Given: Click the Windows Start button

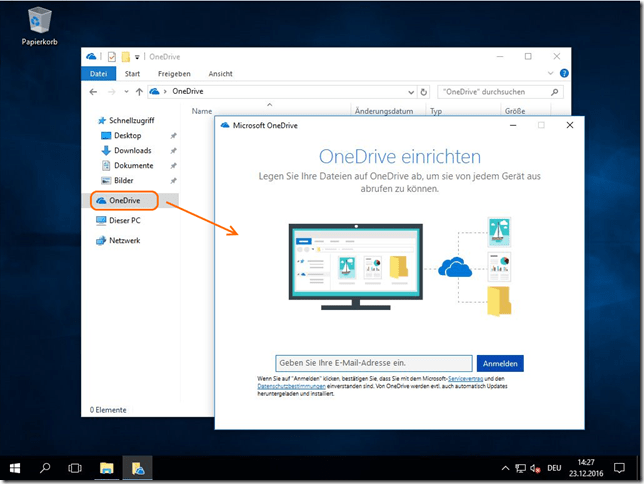Looking at the screenshot, I should coord(17,467).
